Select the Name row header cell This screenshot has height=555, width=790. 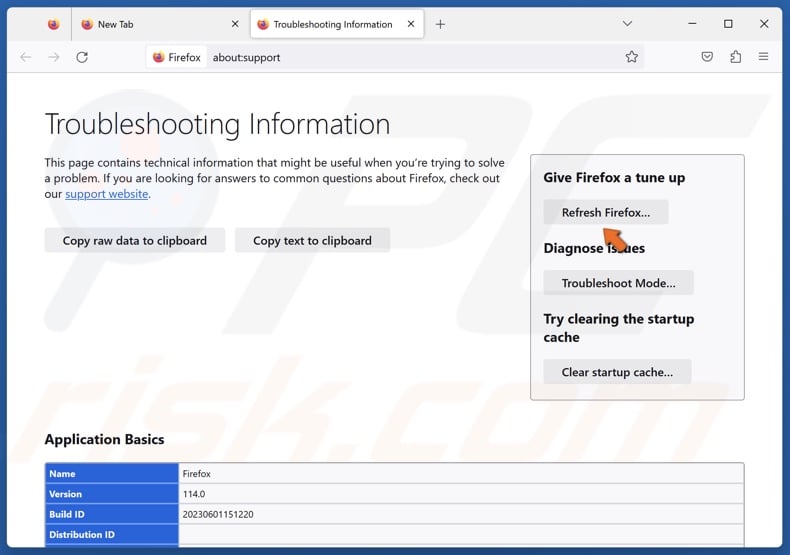[x=112, y=473]
